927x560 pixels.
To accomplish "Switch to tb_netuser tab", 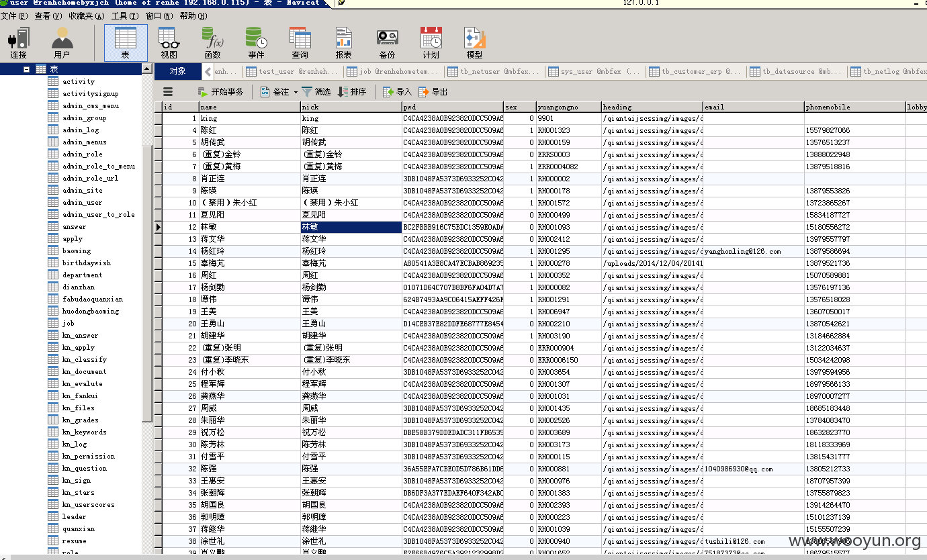I will click(494, 71).
